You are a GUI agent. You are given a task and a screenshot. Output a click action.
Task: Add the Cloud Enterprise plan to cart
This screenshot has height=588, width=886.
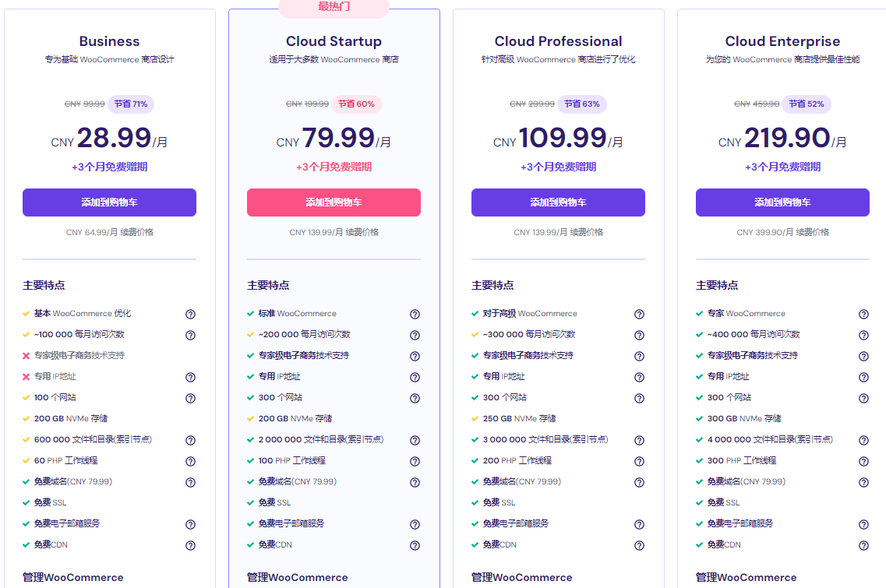pyautogui.click(x=782, y=202)
